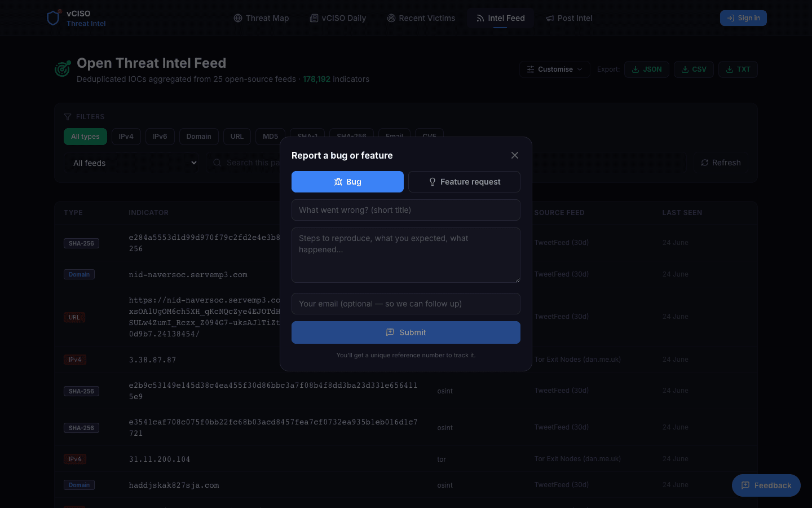Screen dimensions: 812x508
Task: Click indicator 31.11.200.104
Action: (160, 459)
